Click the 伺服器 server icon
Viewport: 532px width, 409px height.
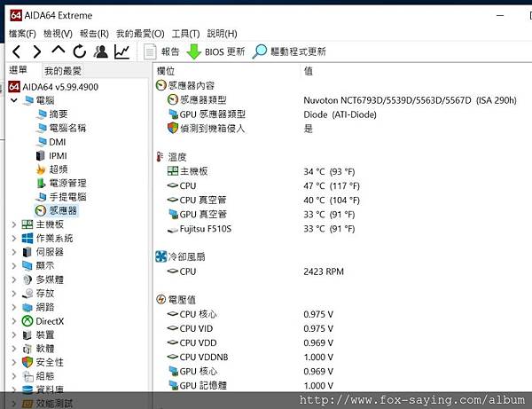tap(27, 252)
